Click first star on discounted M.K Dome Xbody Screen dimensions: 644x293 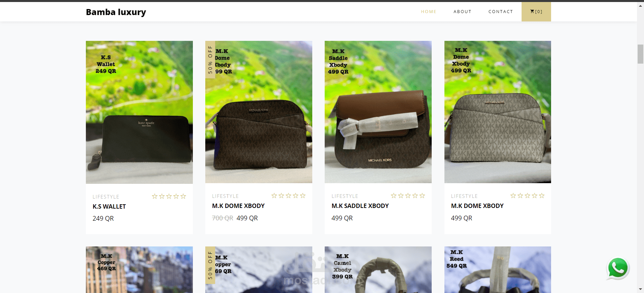tap(274, 196)
